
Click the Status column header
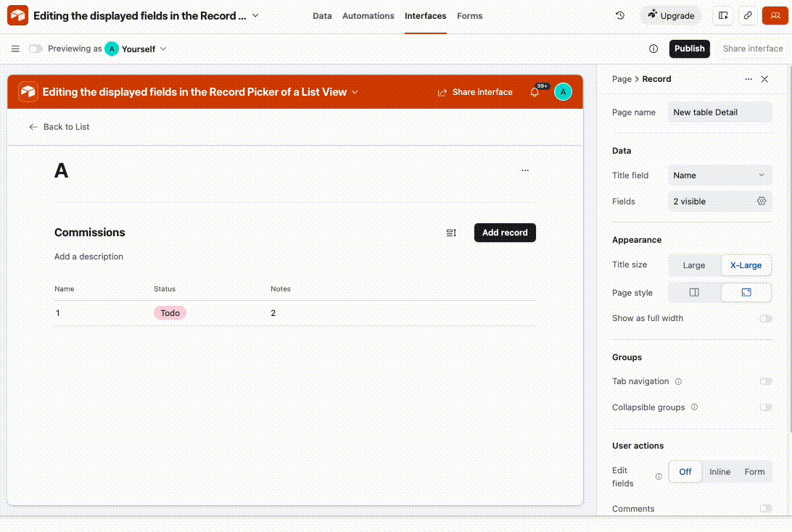(x=165, y=289)
